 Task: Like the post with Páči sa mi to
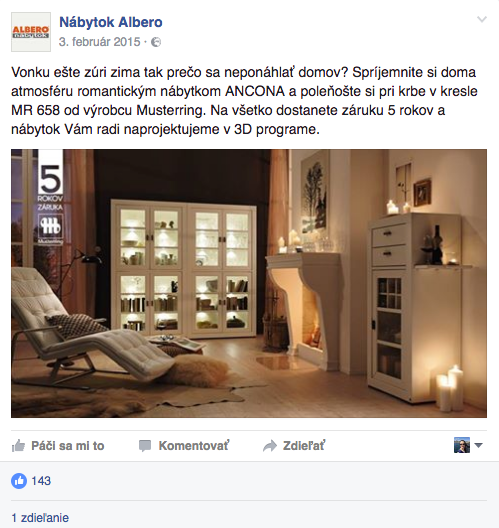pos(58,446)
